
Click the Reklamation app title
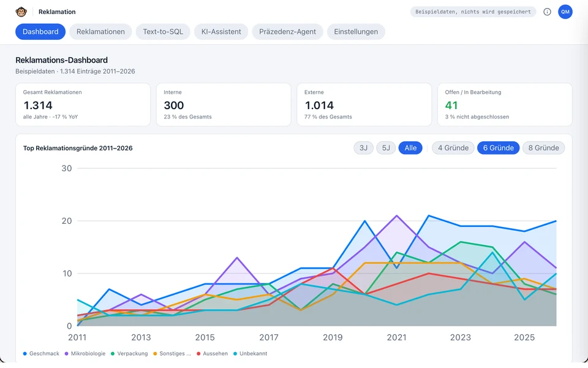57,12
